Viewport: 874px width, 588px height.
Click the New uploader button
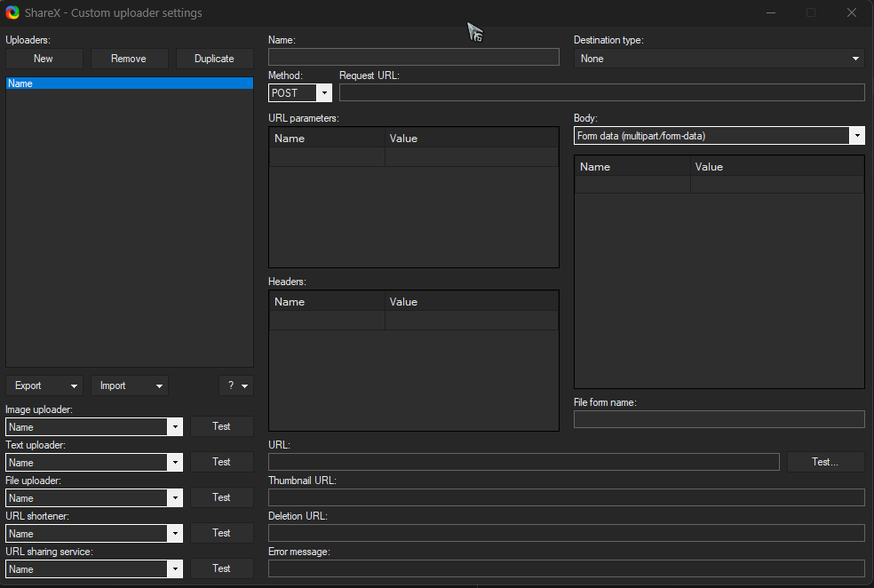(x=44, y=59)
